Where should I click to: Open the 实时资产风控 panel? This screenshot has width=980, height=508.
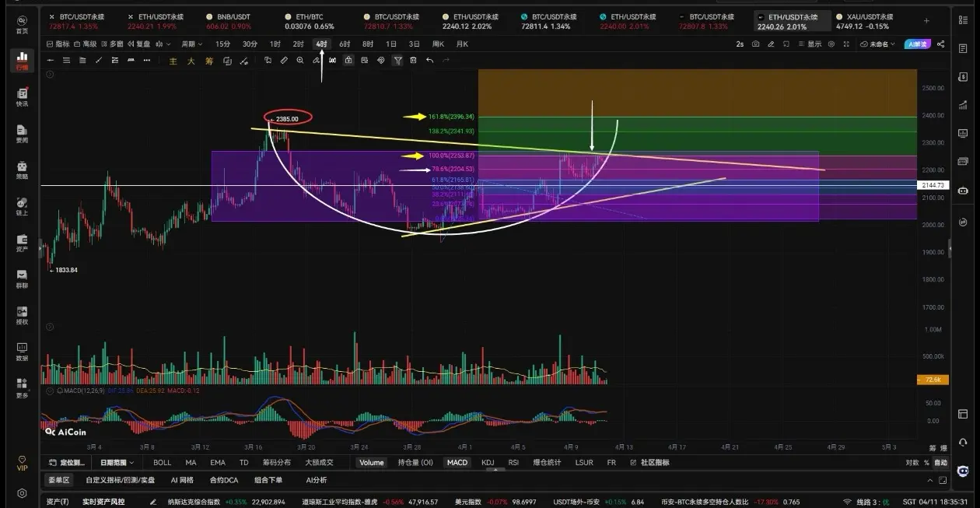click(103, 502)
